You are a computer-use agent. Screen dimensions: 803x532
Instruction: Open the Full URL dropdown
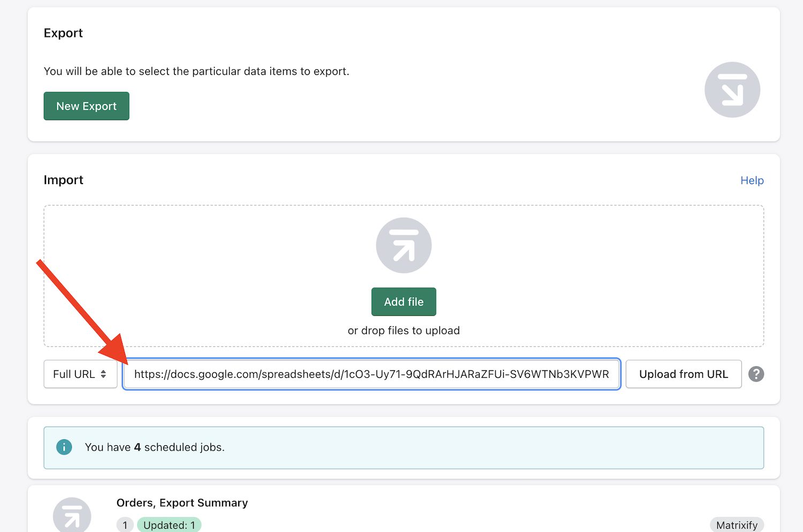[x=80, y=374]
